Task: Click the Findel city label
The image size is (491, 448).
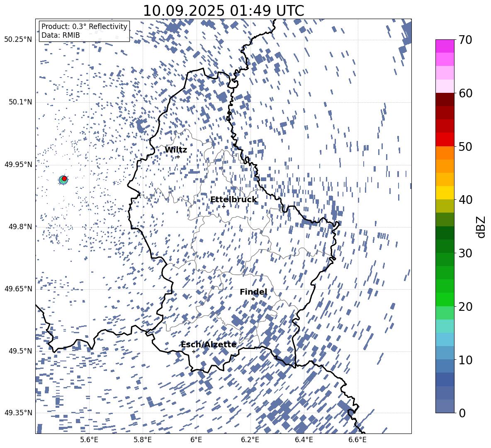Action: click(x=253, y=292)
